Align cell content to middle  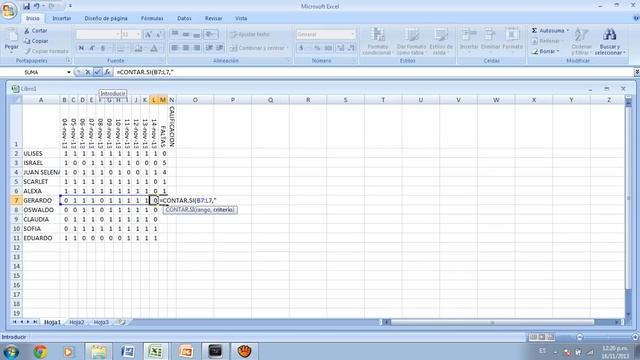186,34
